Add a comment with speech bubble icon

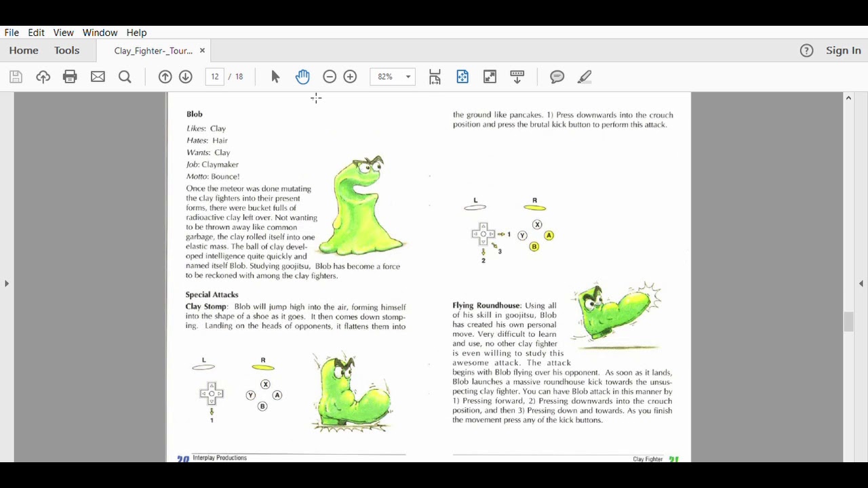pyautogui.click(x=557, y=77)
